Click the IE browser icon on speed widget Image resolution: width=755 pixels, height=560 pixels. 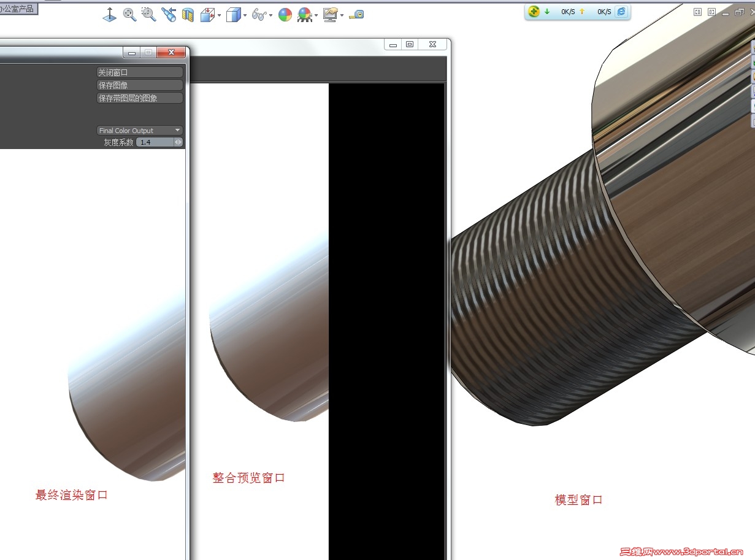point(621,12)
